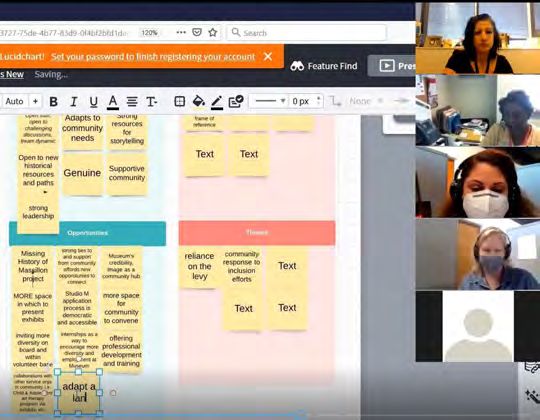Open Feature Find
Screen dimensions: 540x420
click(324, 66)
